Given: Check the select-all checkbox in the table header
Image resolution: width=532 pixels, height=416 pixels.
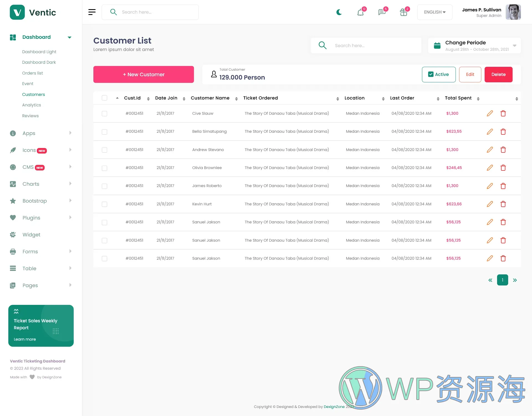Looking at the screenshot, I should [104, 98].
